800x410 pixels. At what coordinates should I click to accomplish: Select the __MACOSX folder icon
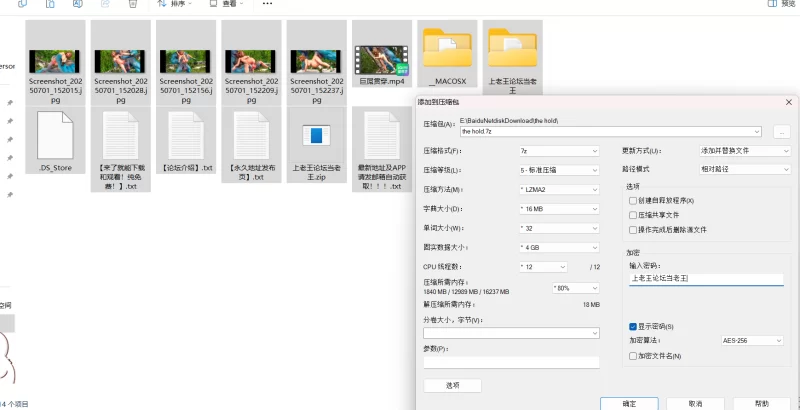click(x=447, y=48)
